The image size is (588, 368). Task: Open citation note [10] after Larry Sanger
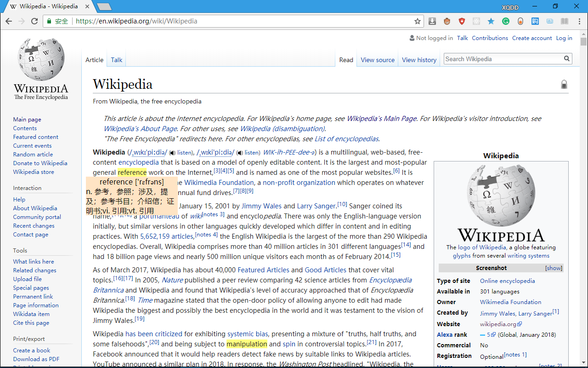point(342,204)
